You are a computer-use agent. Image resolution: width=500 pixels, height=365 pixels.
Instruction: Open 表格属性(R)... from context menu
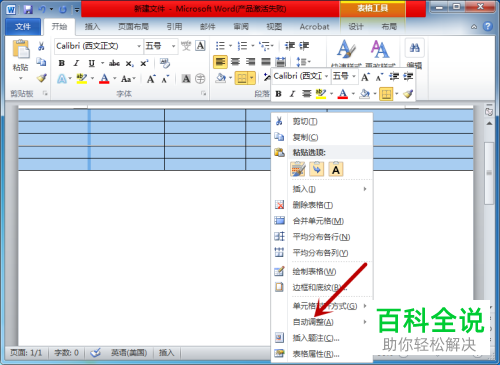click(x=322, y=354)
